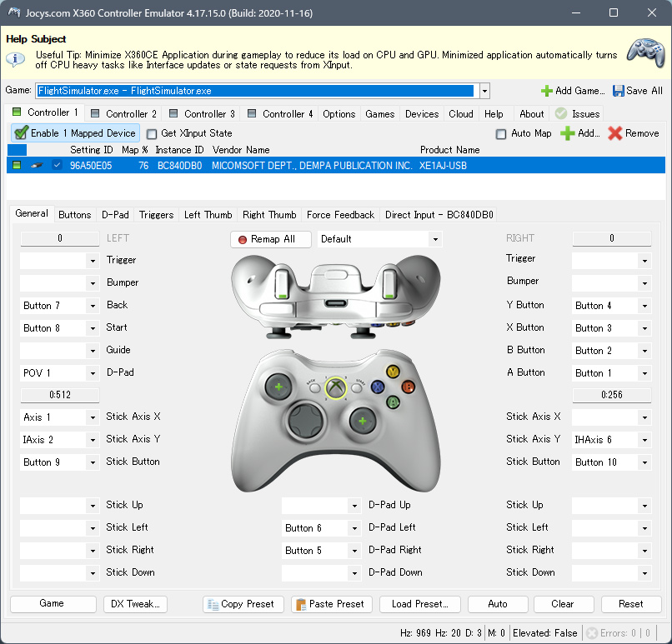Image resolution: width=672 pixels, height=644 pixels.
Task: Expand the Game selection dropdown arrow
Action: tap(484, 91)
